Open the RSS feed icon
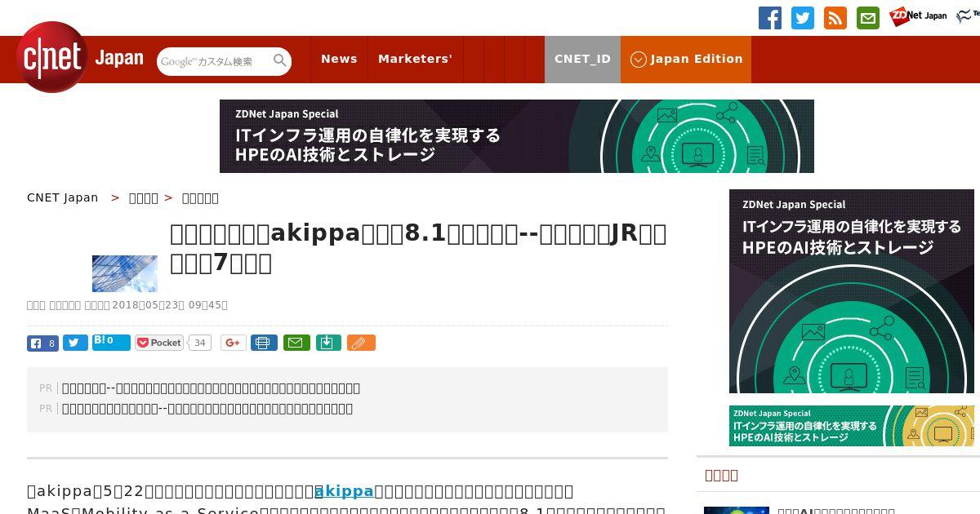 [x=835, y=18]
